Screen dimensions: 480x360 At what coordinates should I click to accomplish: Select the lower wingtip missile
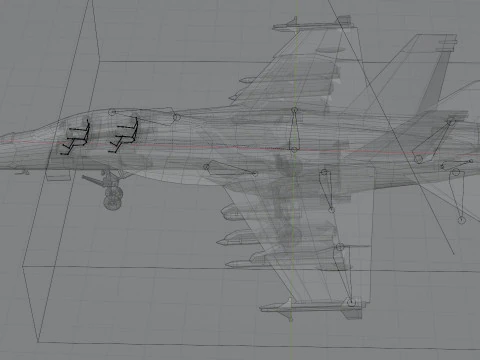click(x=312, y=308)
